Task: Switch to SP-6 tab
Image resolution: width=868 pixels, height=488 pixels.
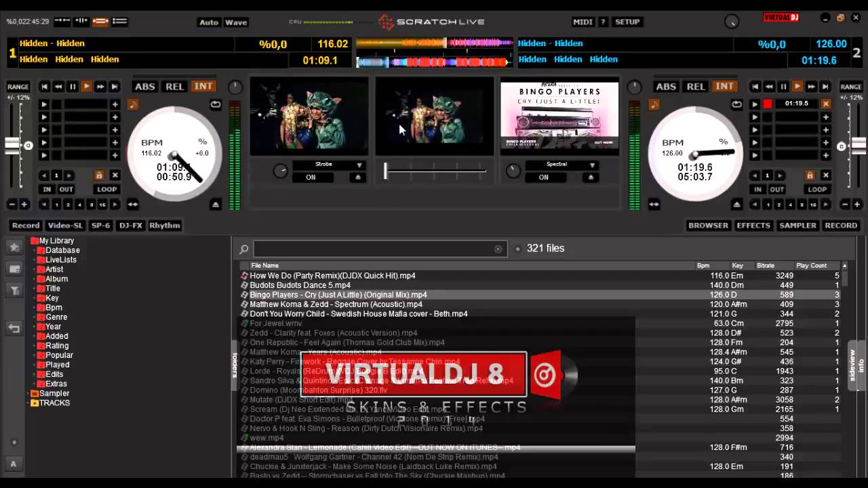Action: click(x=100, y=225)
